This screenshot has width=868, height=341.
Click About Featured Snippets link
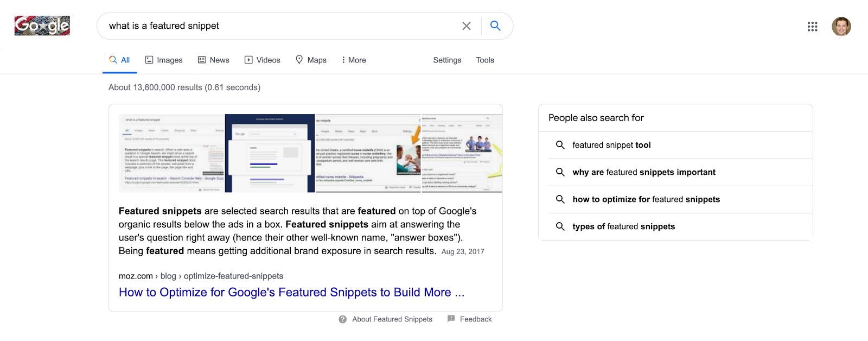point(392,319)
